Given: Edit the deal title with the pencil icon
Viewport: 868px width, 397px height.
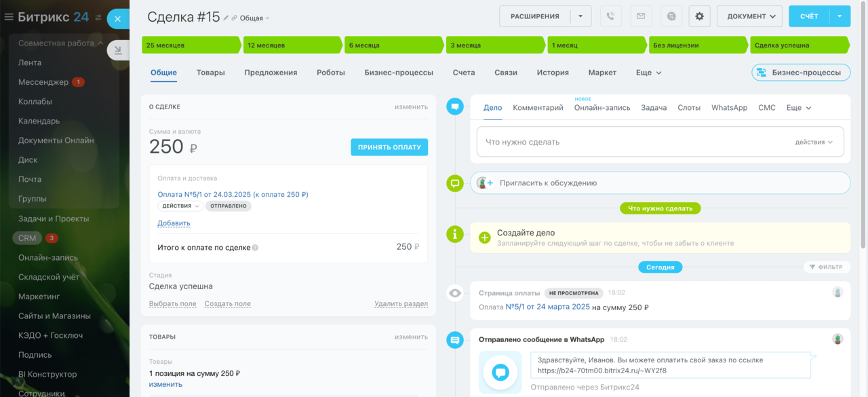Looking at the screenshot, I should tap(226, 18).
